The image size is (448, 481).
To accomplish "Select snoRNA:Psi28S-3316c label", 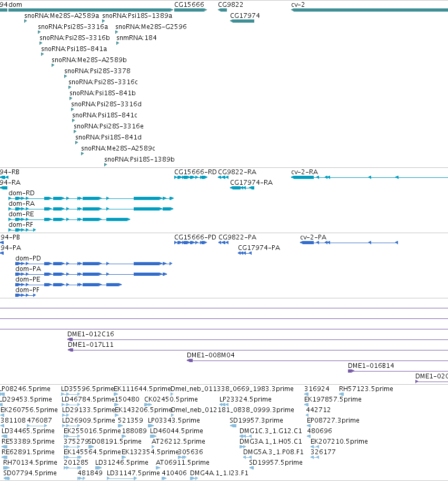I will pos(103,82).
